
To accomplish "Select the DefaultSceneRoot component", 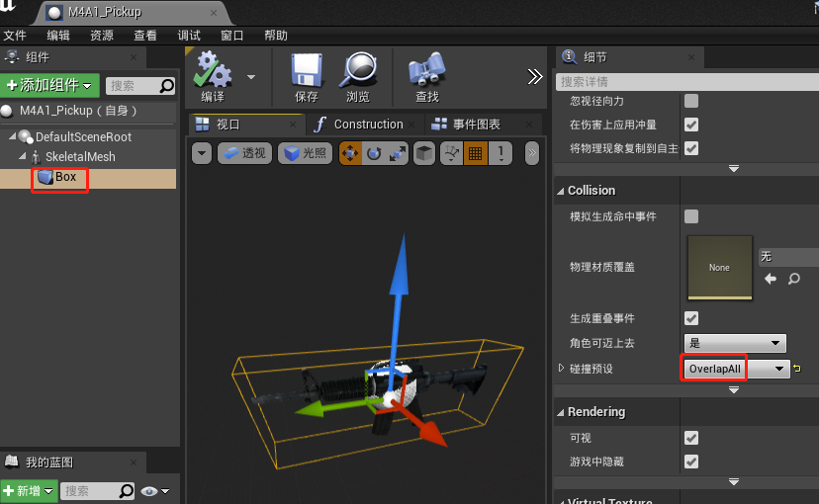I will coord(83,137).
